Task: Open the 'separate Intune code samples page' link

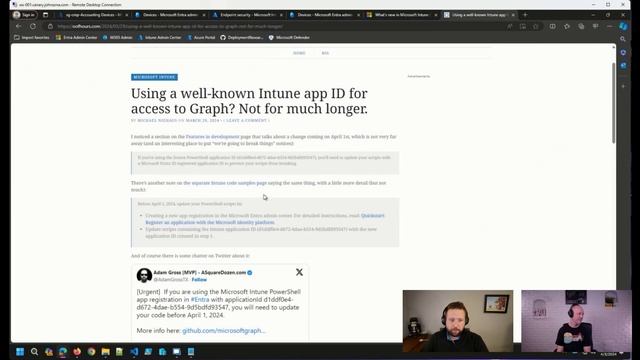Action: (x=229, y=183)
